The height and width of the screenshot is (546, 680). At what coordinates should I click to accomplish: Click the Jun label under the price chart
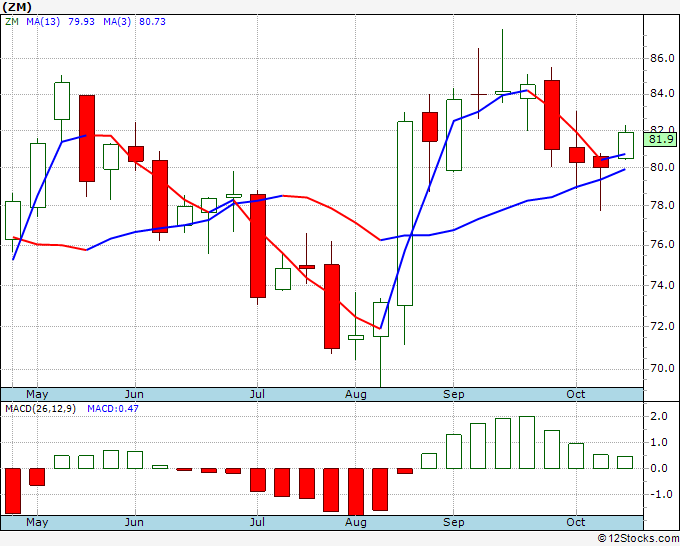click(x=134, y=394)
